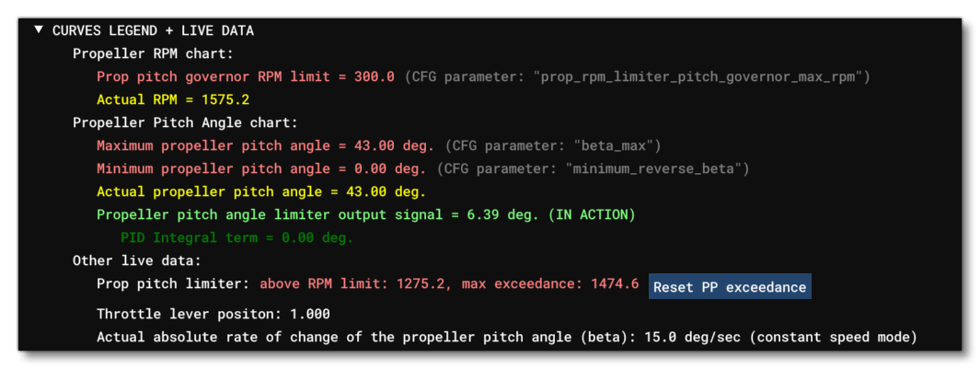Click the minimum_reverse_beta CFG parameter note
The image size is (980, 369).
point(594,168)
